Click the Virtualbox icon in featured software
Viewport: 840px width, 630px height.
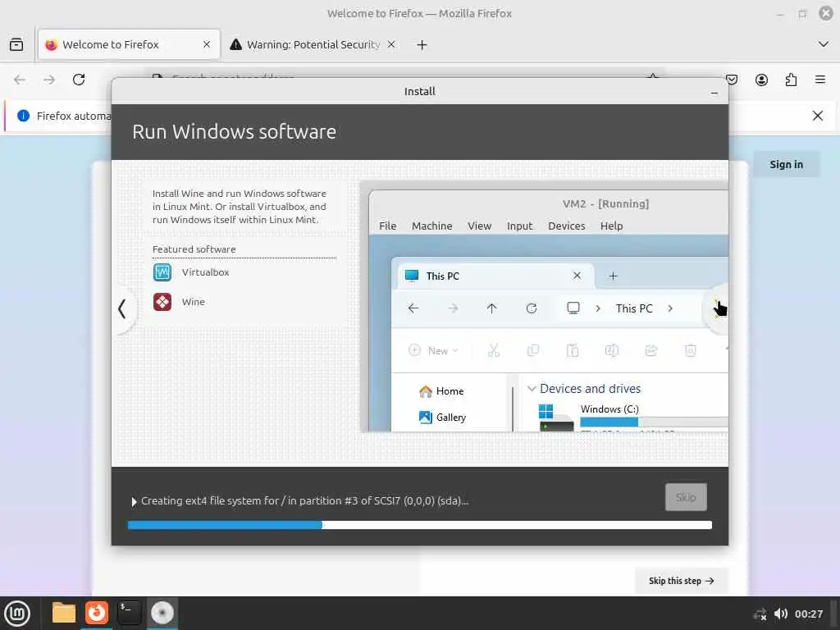(162, 272)
